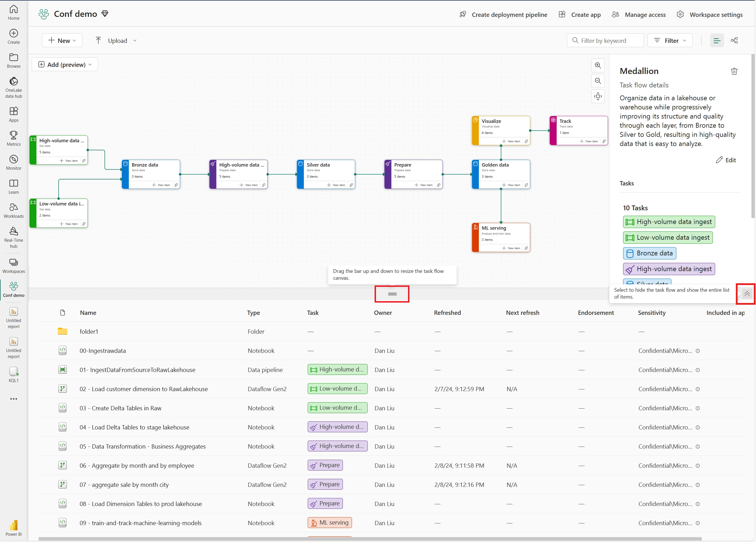Screen dimensions: 756x542
Task: Open 09 - train-and-track-machine-learning-models notebook
Action: (x=140, y=523)
